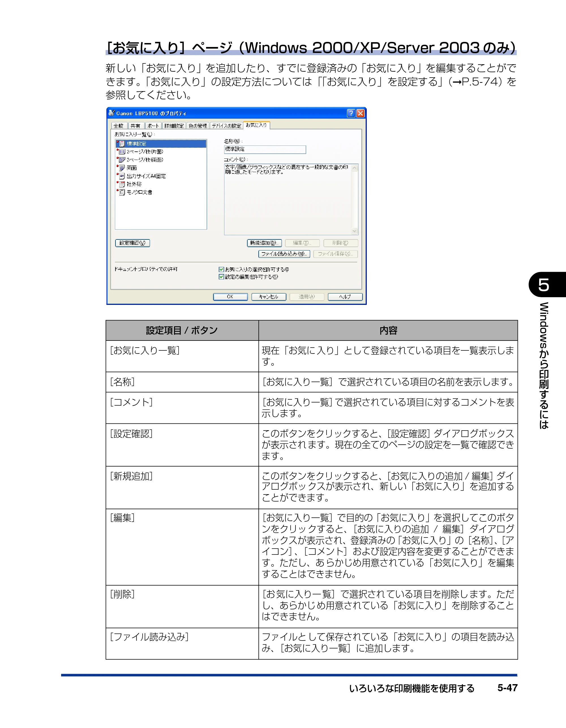Click the ヘルプ button
Screen dimensions: 566x728
pyautogui.click(x=345, y=297)
